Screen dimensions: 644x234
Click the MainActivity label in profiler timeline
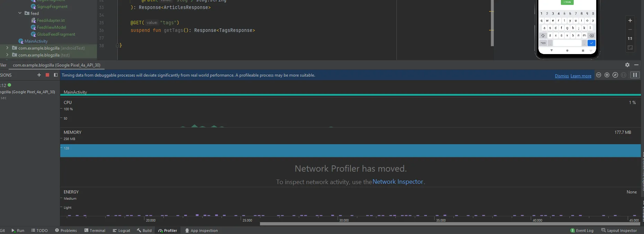(x=75, y=92)
